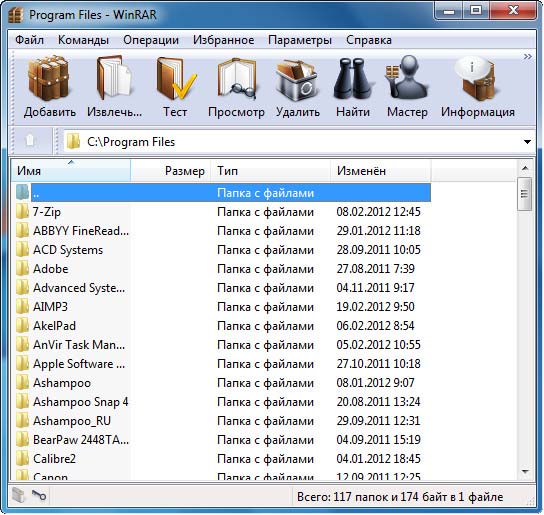Image resolution: width=544 pixels, height=515 pixels.
Task: Click the Calibre2 folder icon
Action: (23, 458)
